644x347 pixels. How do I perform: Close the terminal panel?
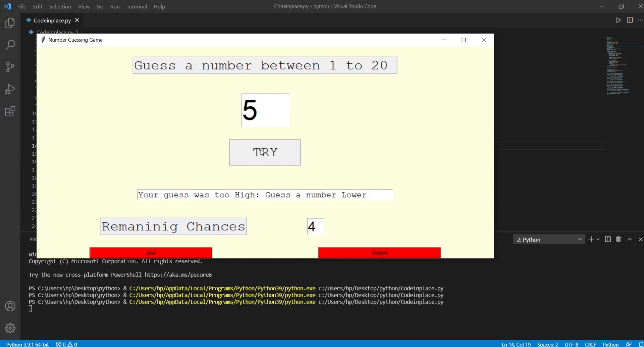coord(640,239)
